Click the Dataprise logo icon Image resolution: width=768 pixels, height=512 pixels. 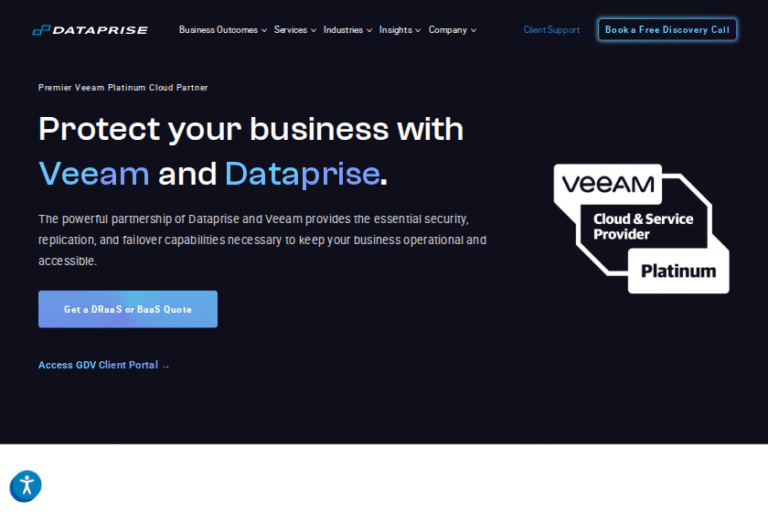tap(41, 30)
